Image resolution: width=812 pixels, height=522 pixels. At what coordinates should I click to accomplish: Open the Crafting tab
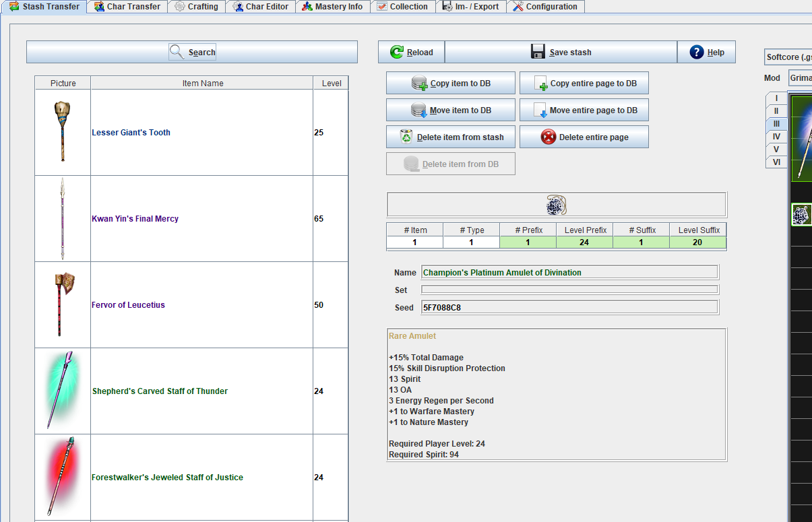coord(196,7)
